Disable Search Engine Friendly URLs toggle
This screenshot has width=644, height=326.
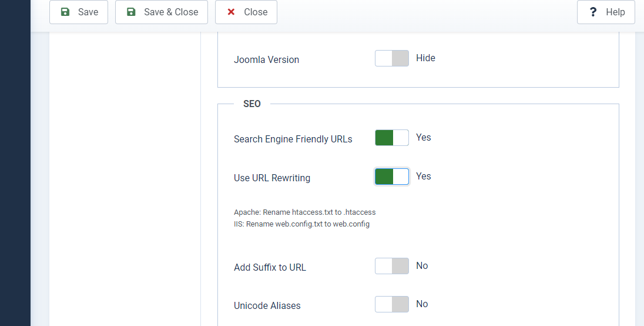click(392, 138)
